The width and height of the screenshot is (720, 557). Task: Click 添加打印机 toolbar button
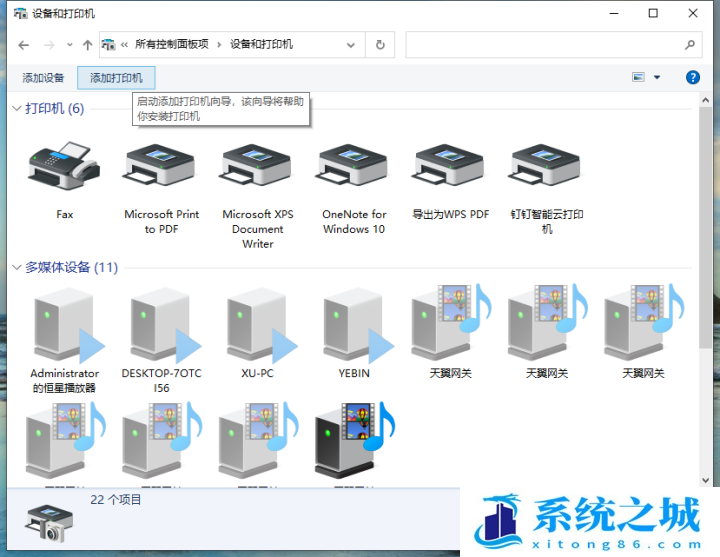pos(116,78)
